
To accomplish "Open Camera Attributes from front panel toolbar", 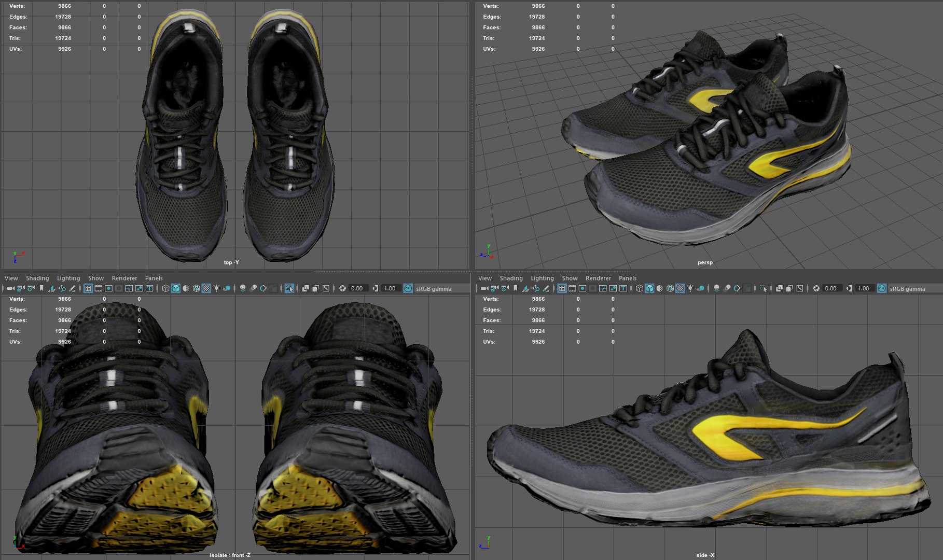I will pyautogui.click(x=31, y=288).
